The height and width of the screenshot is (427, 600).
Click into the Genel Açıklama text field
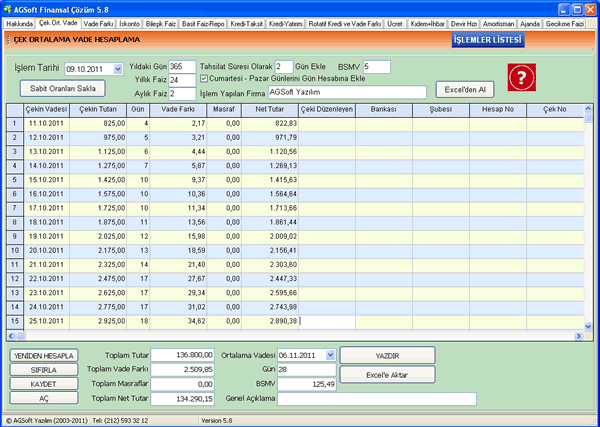pos(376,398)
